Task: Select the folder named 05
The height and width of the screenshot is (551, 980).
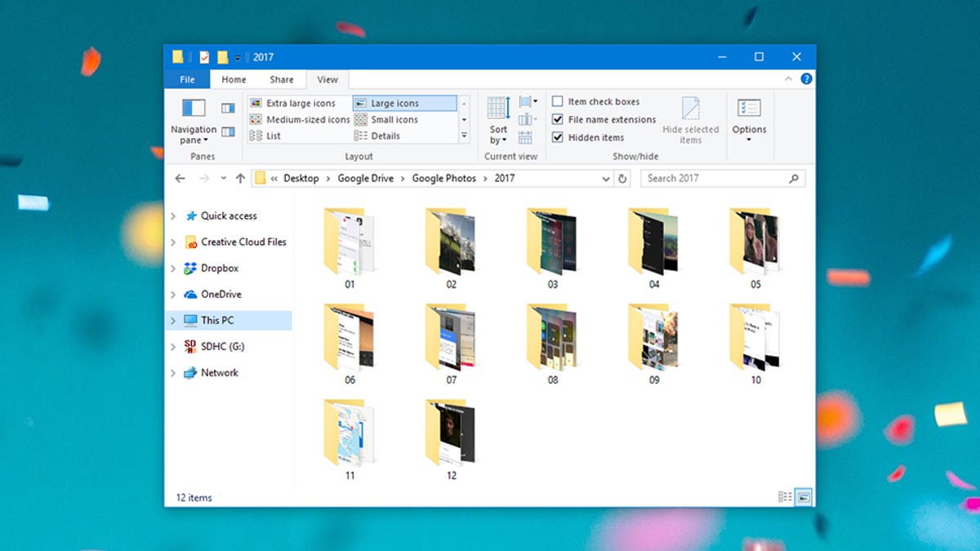Action: tap(755, 248)
